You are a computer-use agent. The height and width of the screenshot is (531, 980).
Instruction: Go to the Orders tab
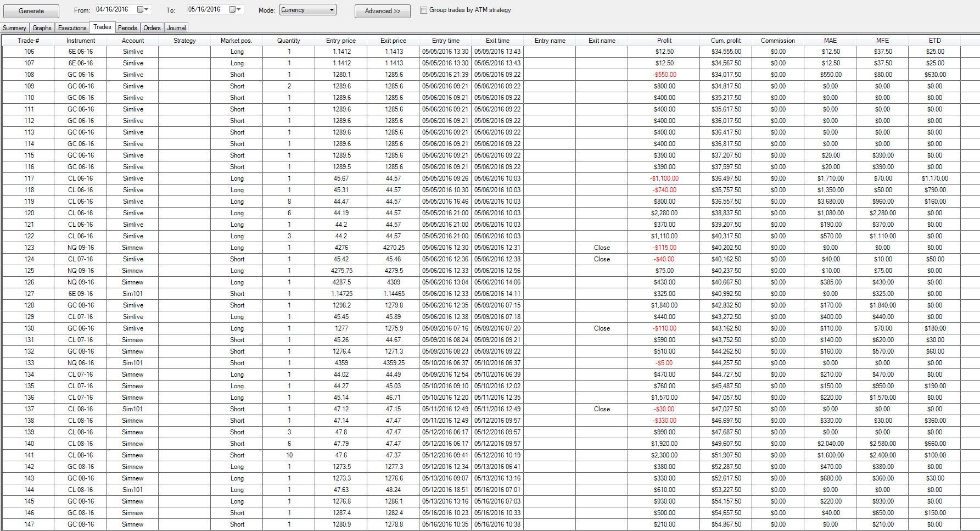152,28
